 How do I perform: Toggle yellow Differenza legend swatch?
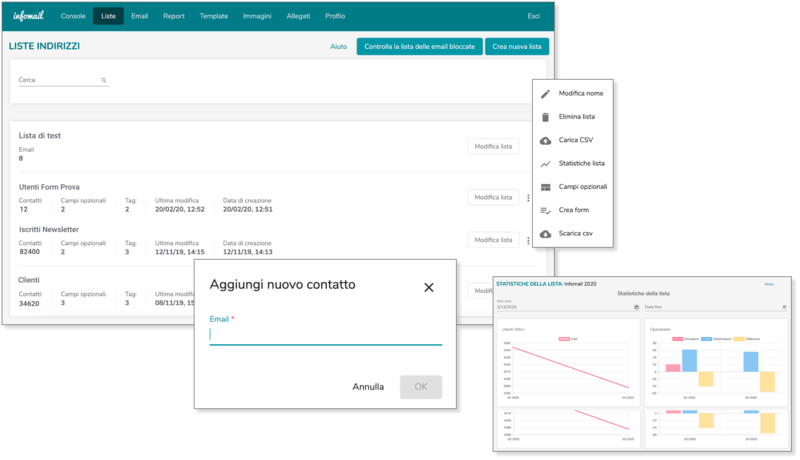click(x=739, y=339)
